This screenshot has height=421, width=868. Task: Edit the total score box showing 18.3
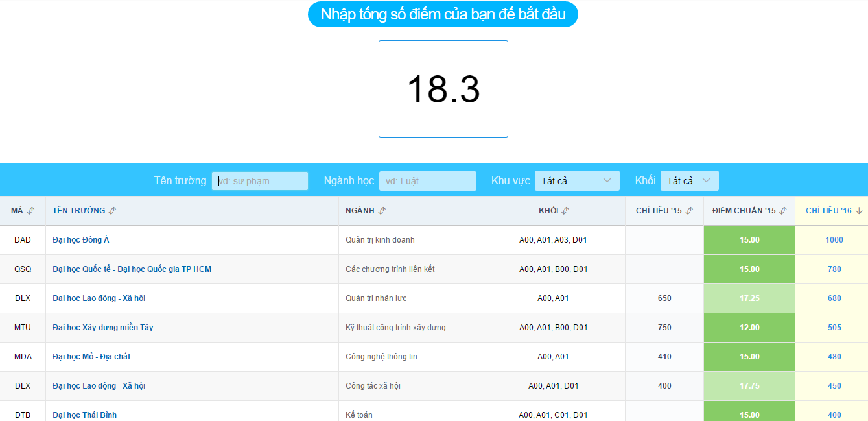443,89
